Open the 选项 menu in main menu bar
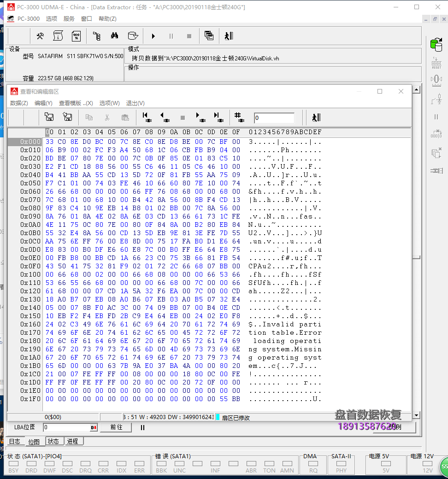This screenshot has width=448, height=479. pos(51,18)
